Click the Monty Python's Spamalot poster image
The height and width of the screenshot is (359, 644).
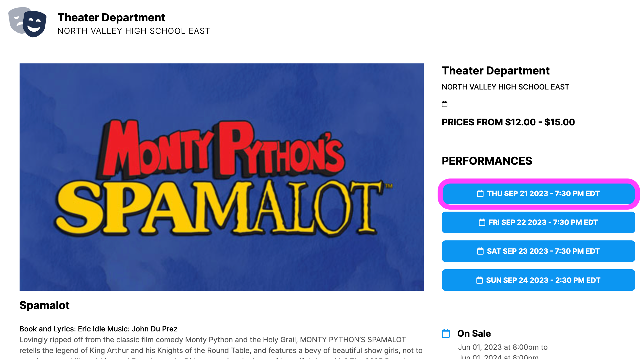pos(222,177)
